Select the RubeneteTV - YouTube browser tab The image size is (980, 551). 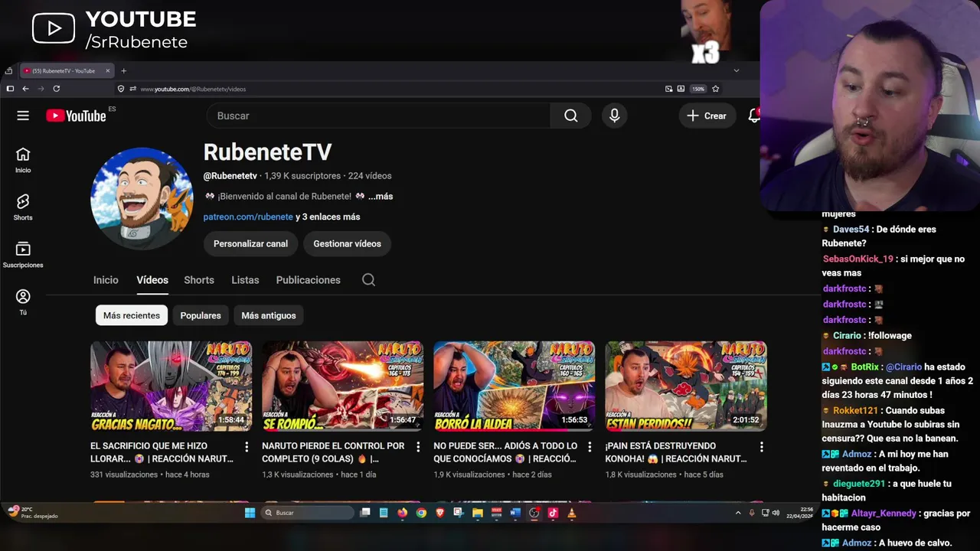pos(67,70)
